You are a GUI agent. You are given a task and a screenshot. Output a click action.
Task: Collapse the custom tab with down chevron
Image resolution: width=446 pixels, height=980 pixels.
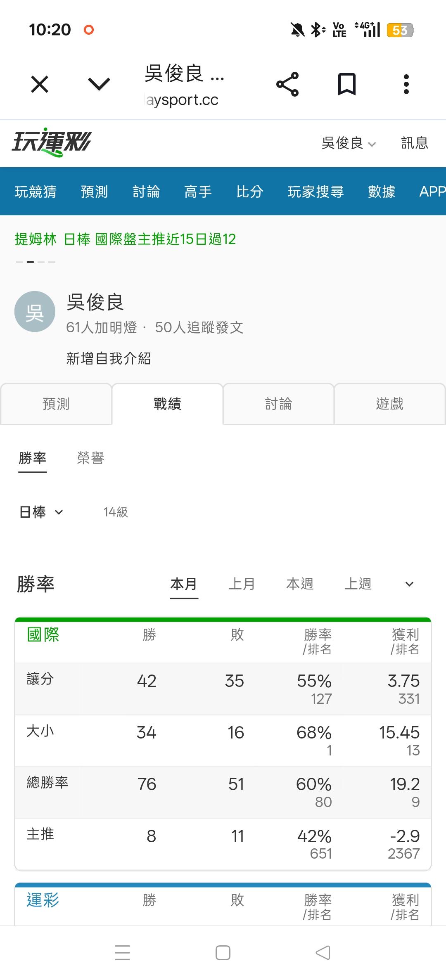click(99, 84)
